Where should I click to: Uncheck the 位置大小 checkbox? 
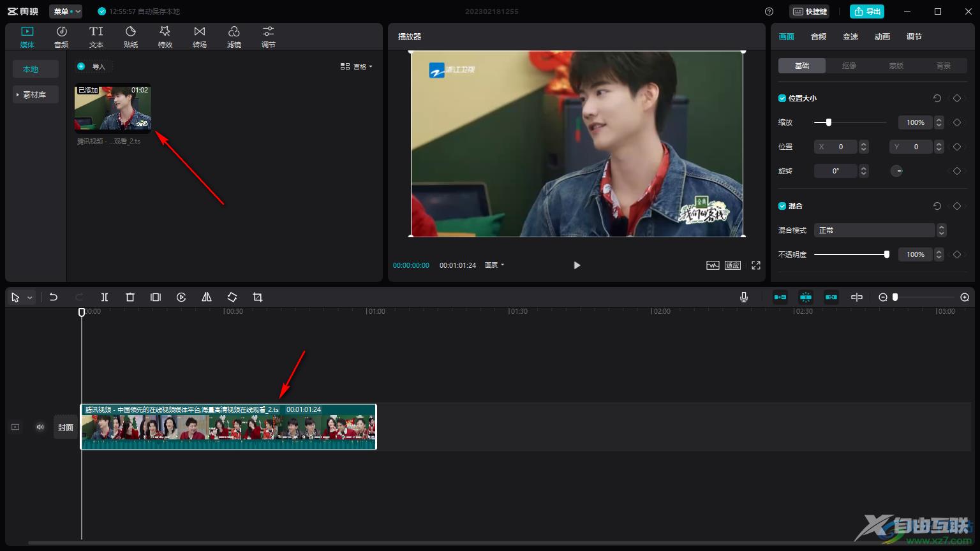[x=782, y=98]
